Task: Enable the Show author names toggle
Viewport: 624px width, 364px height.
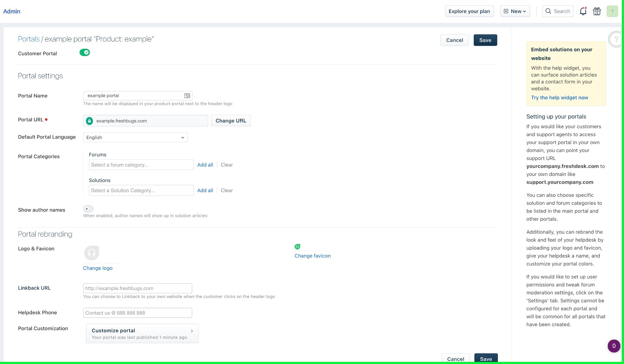Action: (88, 209)
